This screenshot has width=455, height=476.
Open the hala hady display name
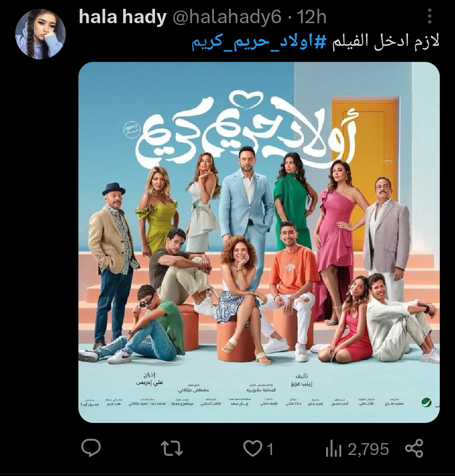(123, 17)
